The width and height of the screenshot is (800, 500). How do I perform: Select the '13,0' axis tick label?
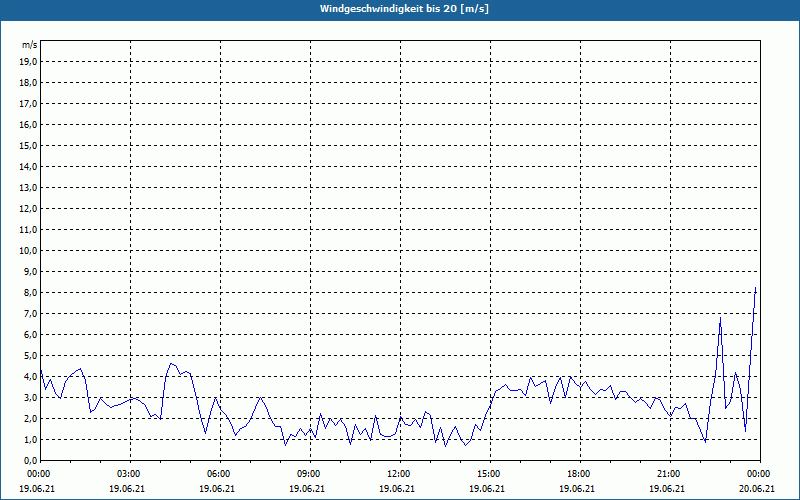tap(29, 187)
